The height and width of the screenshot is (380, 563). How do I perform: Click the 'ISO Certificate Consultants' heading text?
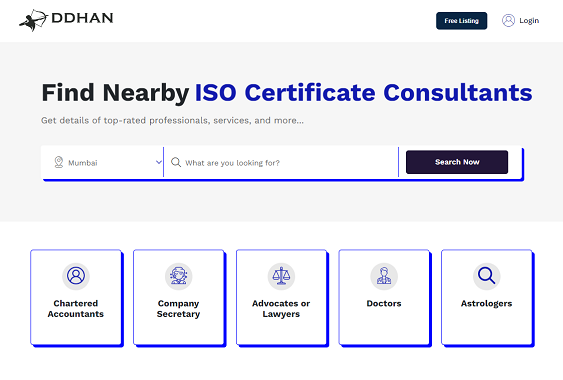click(363, 93)
